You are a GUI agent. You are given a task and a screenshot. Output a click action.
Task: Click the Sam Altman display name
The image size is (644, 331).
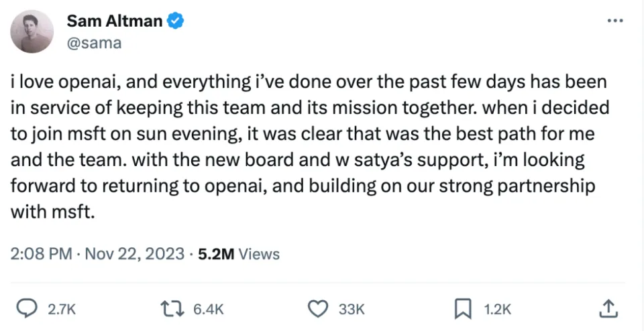[x=115, y=21]
